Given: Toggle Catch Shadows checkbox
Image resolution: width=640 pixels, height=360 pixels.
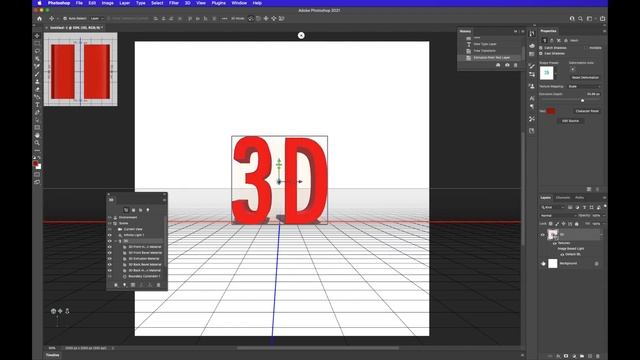Looking at the screenshot, I should (541, 48).
